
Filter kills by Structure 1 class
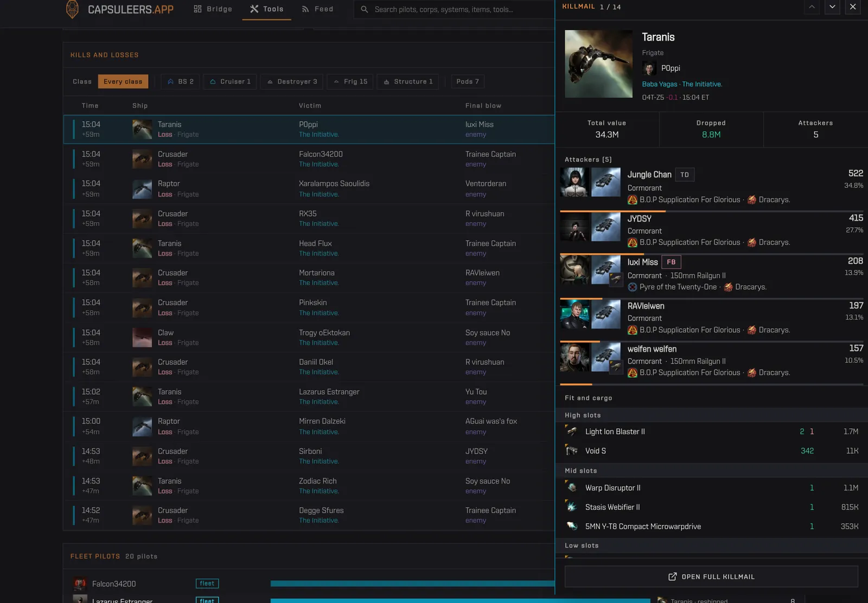pos(408,81)
